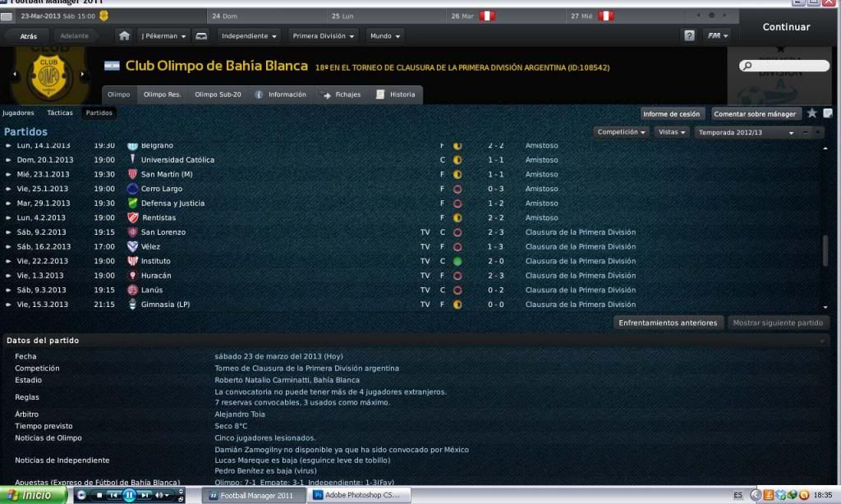The image size is (841, 504).
Task: Expand the Vie, 22.2.2013 fixture row arrow
Action: click(x=8, y=261)
